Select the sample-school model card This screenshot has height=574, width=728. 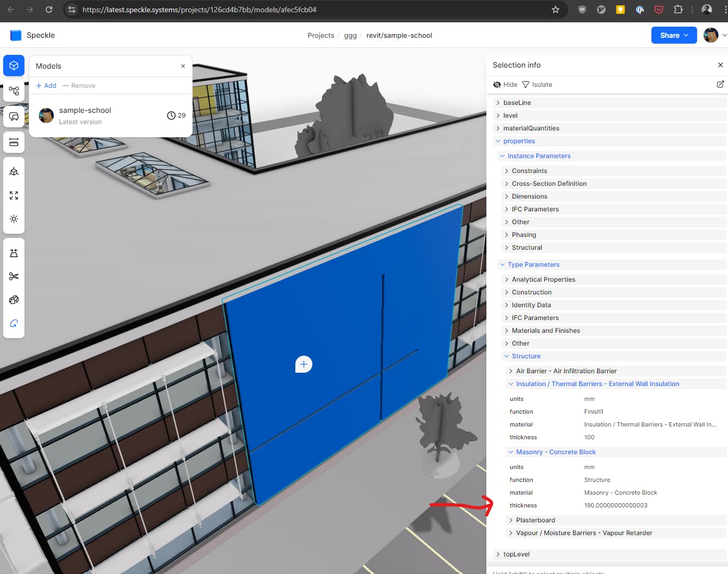click(x=111, y=116)
